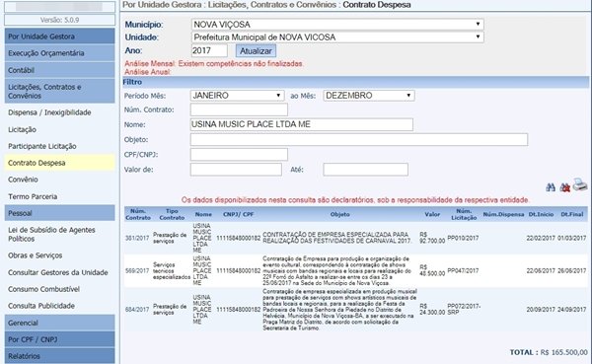Screen dimensions: 592x364
Task: Expand the DEZEMBRO end month dropdown
Action: pyautogui.click(x=369, y=96)
